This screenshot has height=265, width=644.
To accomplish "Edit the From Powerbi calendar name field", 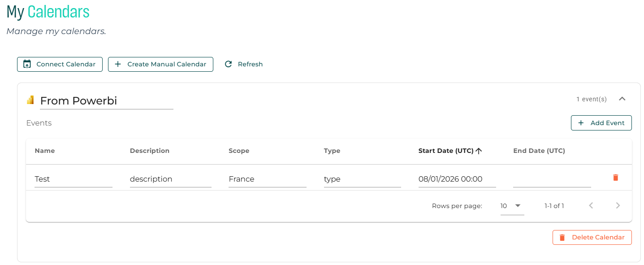I will [106, 101].
